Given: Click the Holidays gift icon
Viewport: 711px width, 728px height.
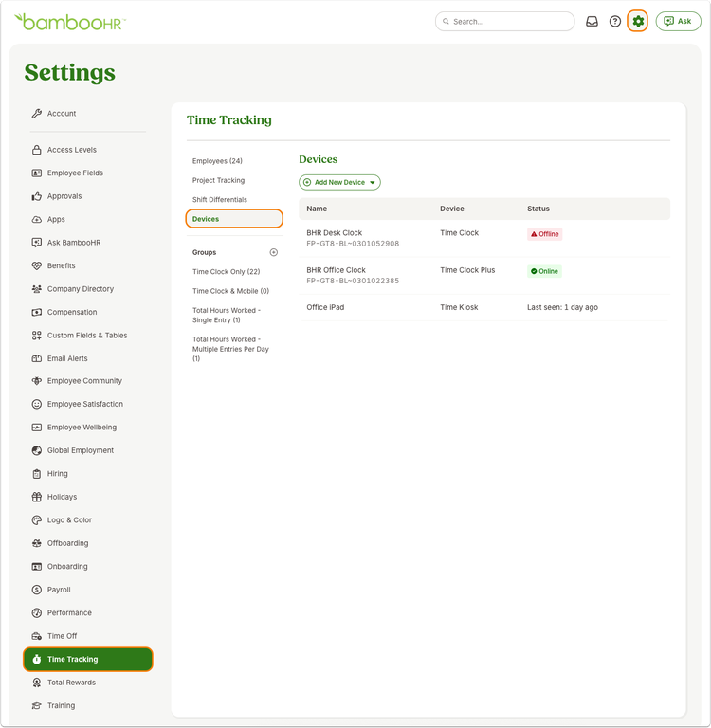Looking at the screenshot, I should point(37,497).
